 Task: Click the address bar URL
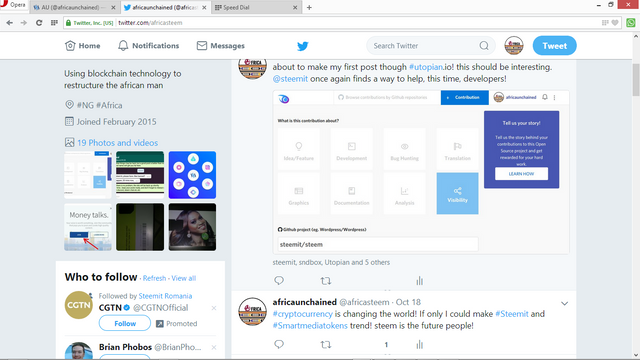pyautogui.click(x=150, y=23)
